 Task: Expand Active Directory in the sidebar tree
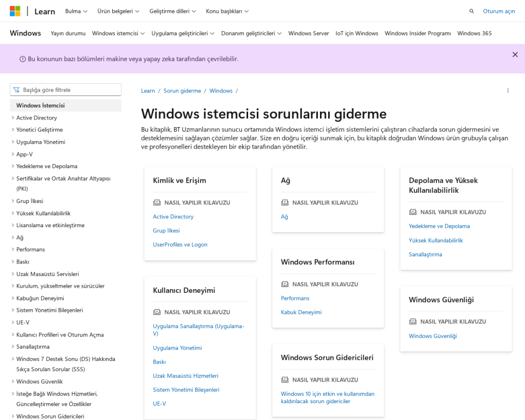pyautogui.click(x=13, y=117)
